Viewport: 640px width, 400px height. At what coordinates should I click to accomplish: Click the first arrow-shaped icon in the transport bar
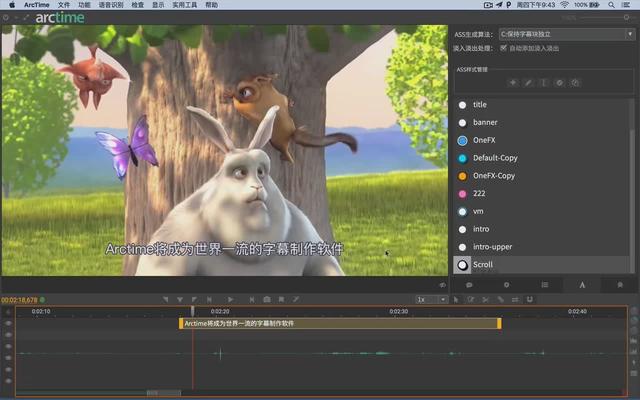[165, 300]
